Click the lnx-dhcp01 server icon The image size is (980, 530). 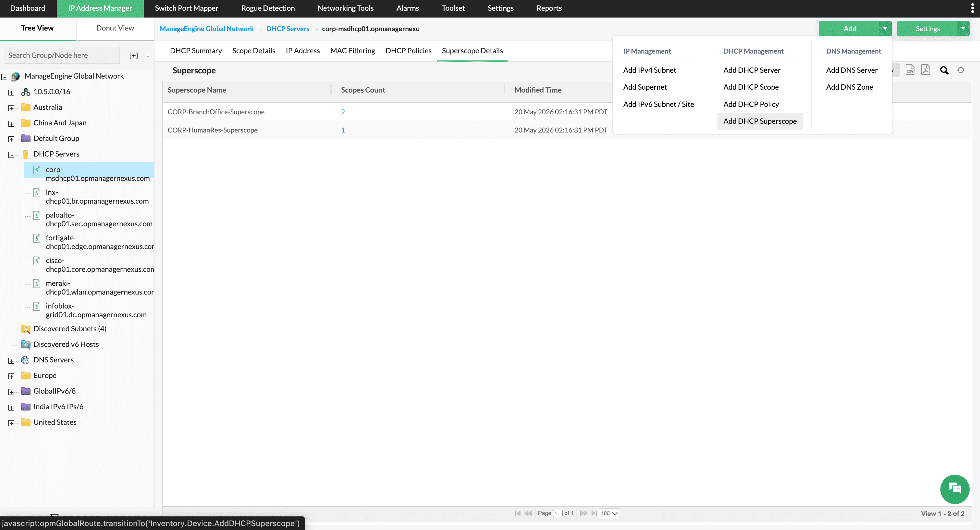(37, 193)
